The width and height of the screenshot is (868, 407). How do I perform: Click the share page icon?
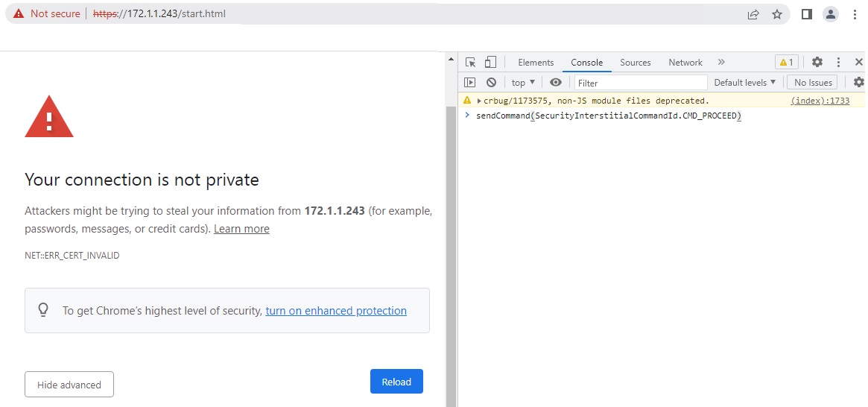753,14
